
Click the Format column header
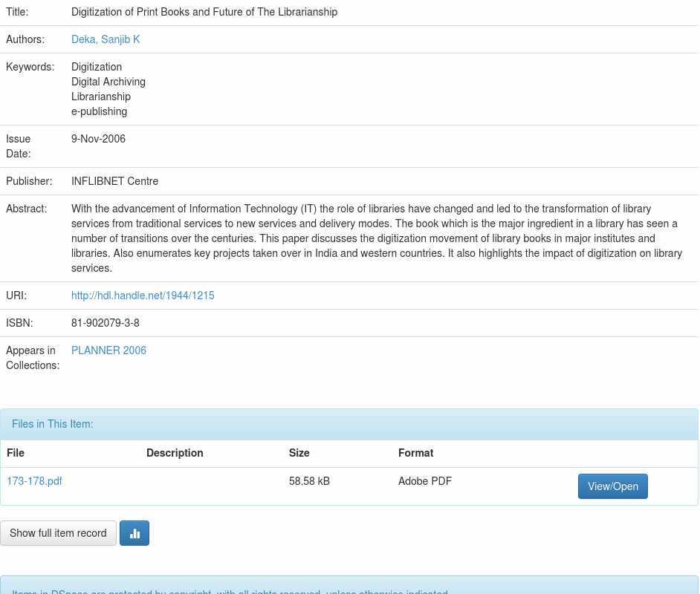(x=415, y=453)
